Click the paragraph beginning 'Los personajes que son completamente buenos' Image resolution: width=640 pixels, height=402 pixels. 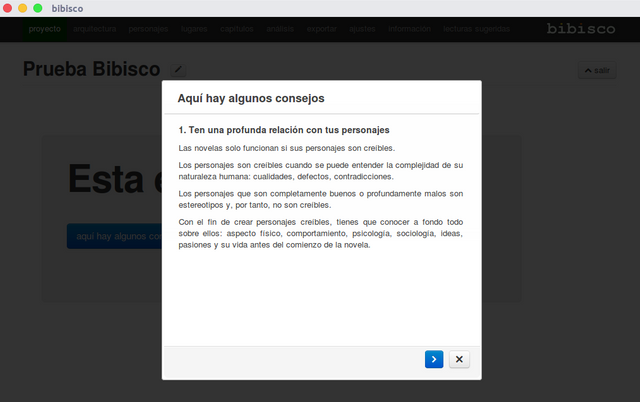[x=320, y=199]
